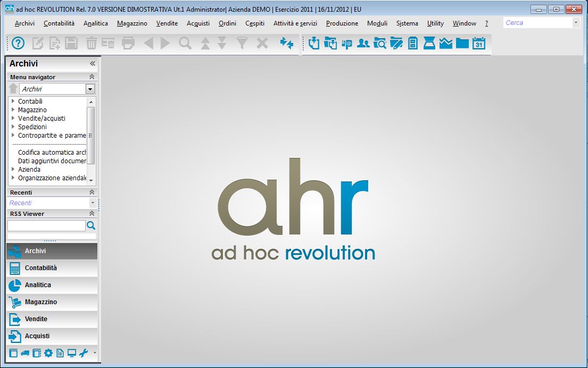Click the RSS Viewer text input field
588x368 pixels.
[46, 225]
